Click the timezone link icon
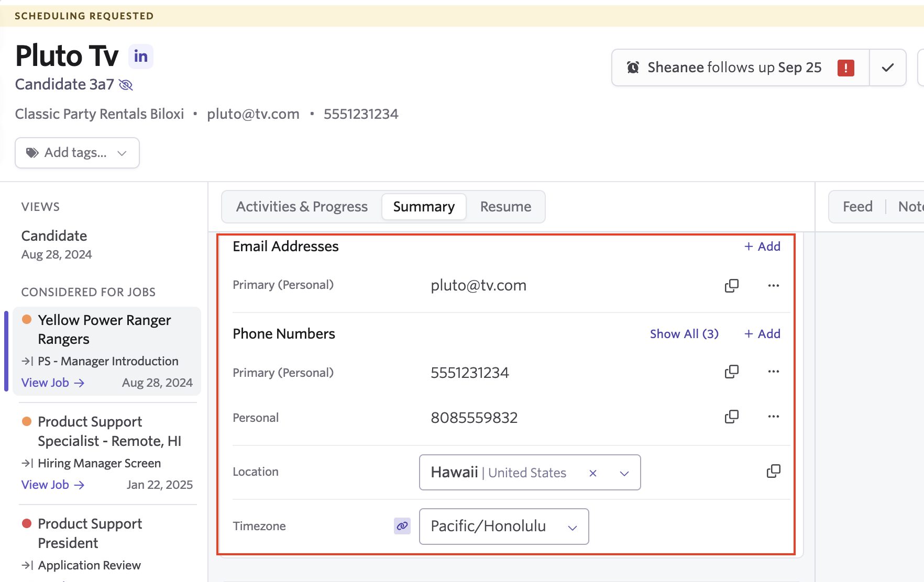The width and height of the screenshot is (924, 582). (x=402, y=526)
